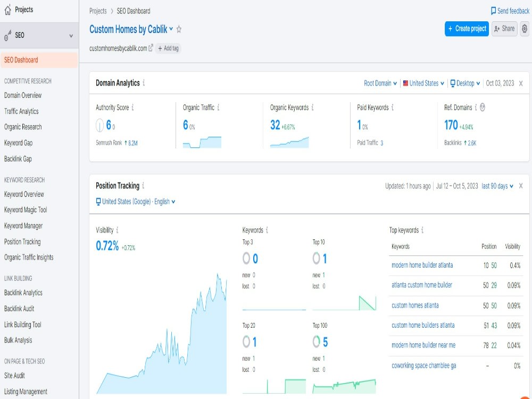The image size is (532, 399).
Task: Click the Create project button
Action: [x=467, y=29]
